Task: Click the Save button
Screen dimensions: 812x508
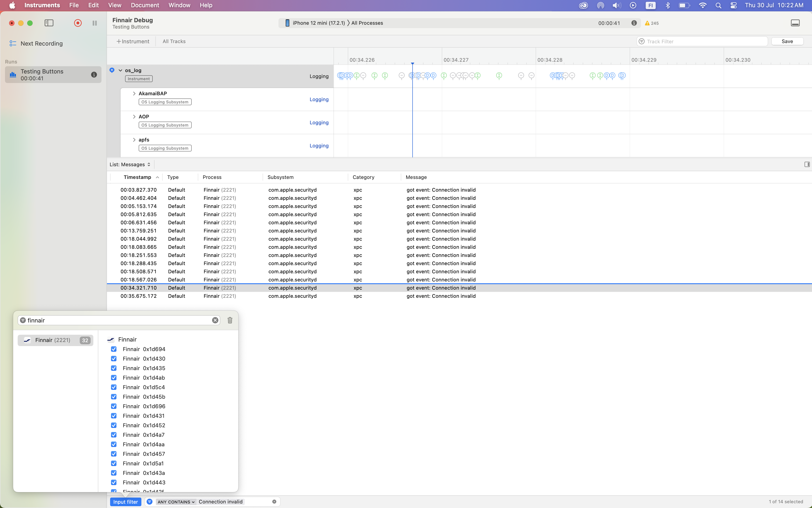Action: click(x=787, y=41)
